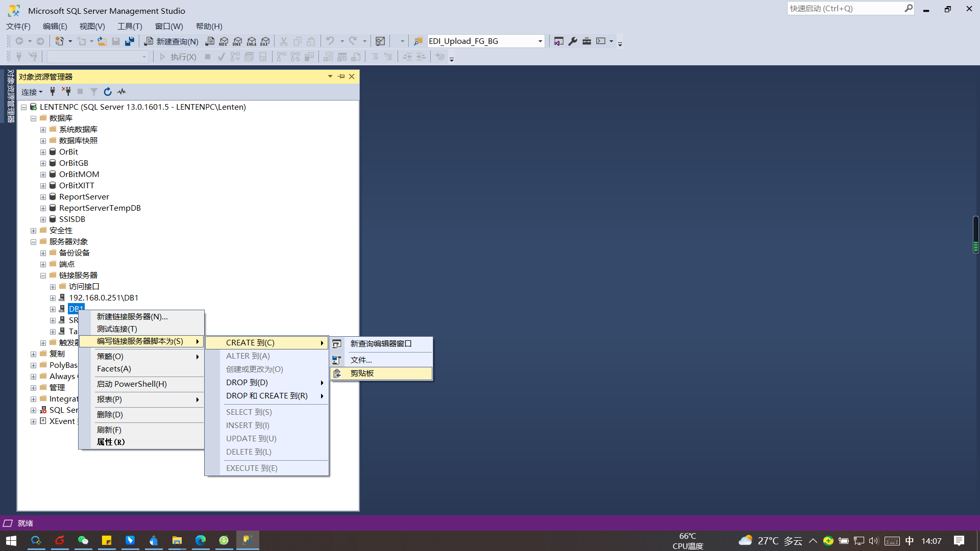Click the taskbar notification center icon
The image size is (980, 551).
959,540
